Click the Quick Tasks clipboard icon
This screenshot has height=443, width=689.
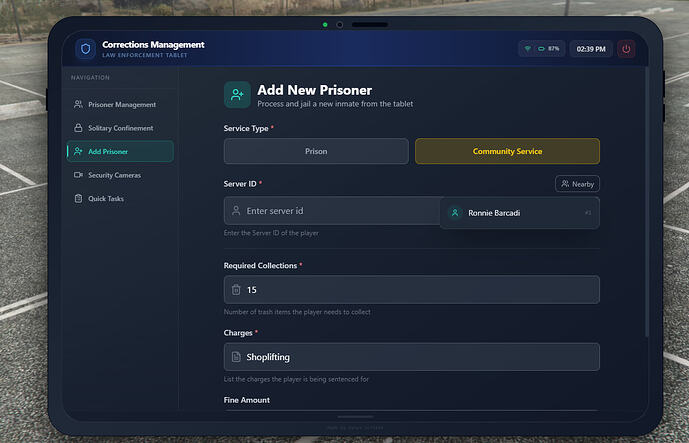click(x=78, y=199)
